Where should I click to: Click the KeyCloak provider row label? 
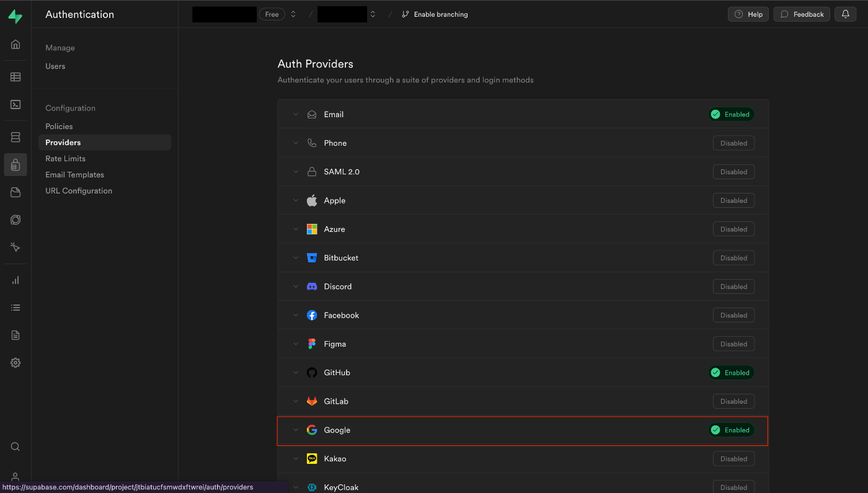341,487
